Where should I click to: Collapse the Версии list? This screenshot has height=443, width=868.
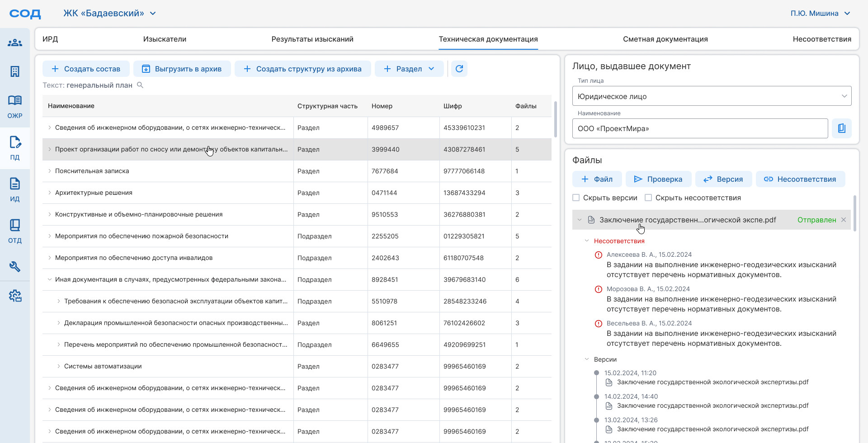(x=587, y=359)
